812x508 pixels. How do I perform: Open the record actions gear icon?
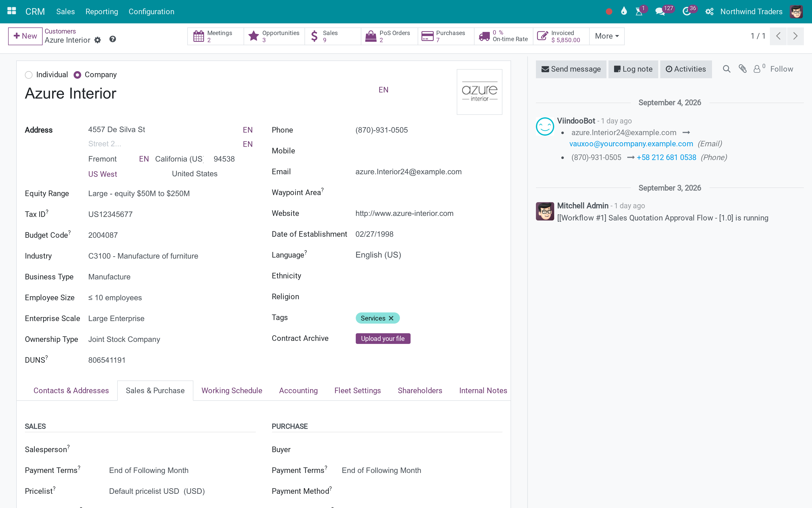tap(97, 40)
